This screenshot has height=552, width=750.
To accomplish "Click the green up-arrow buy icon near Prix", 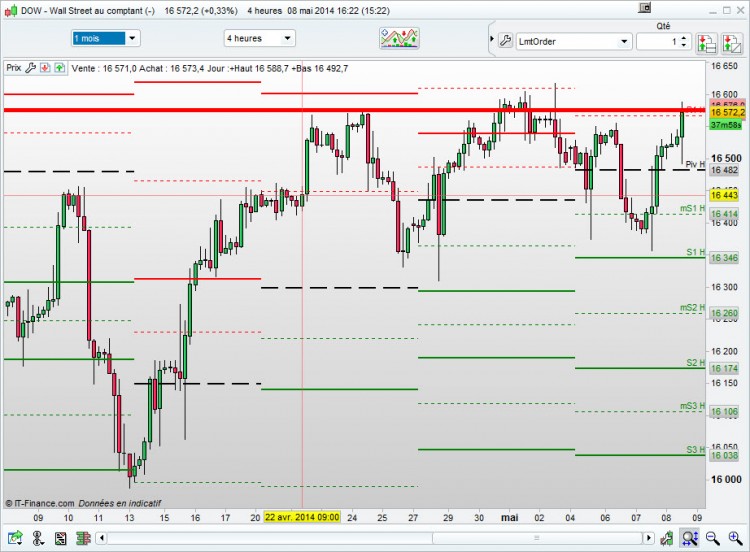I will tap(59, 68).
